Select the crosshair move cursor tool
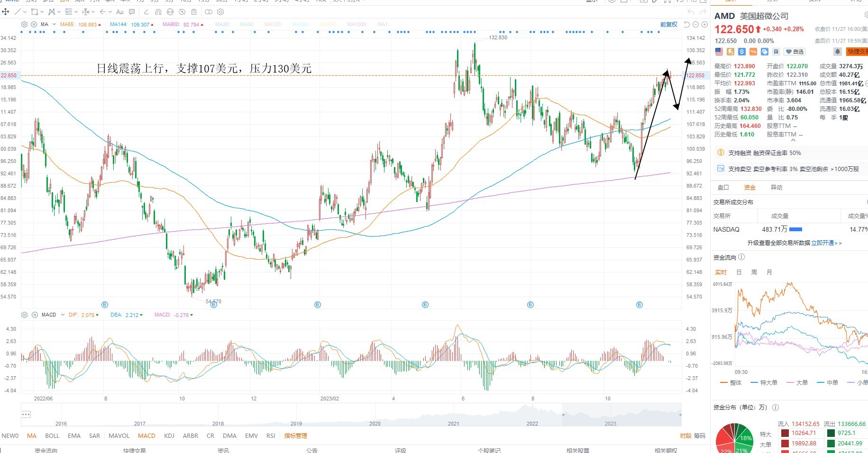This screenshot has width=868, height=453. (6, 12)
